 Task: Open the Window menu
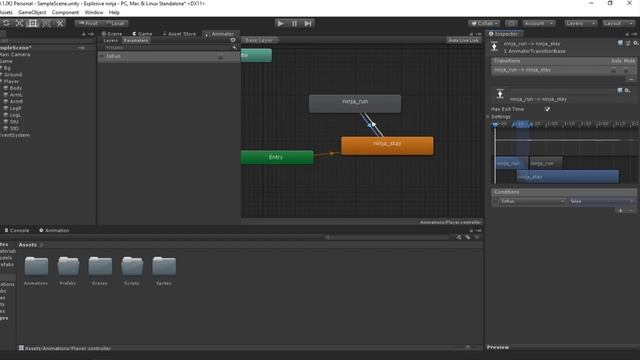click(94, 12)
